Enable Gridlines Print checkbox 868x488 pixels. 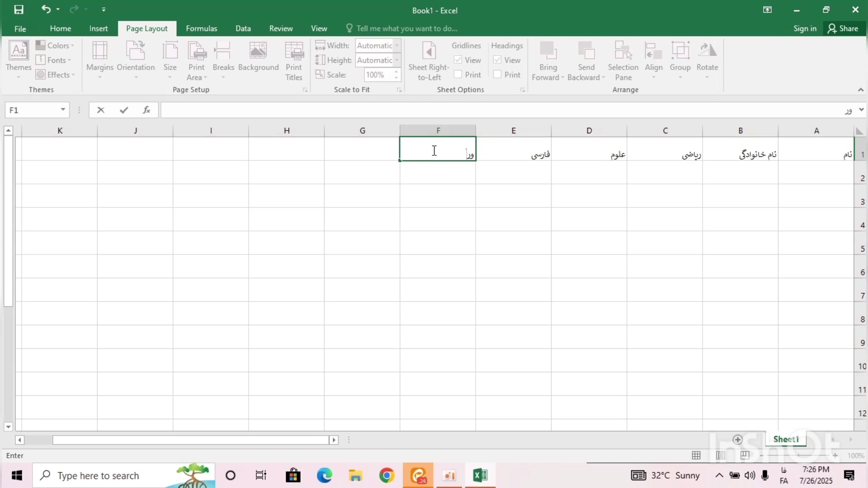point(458,75)
